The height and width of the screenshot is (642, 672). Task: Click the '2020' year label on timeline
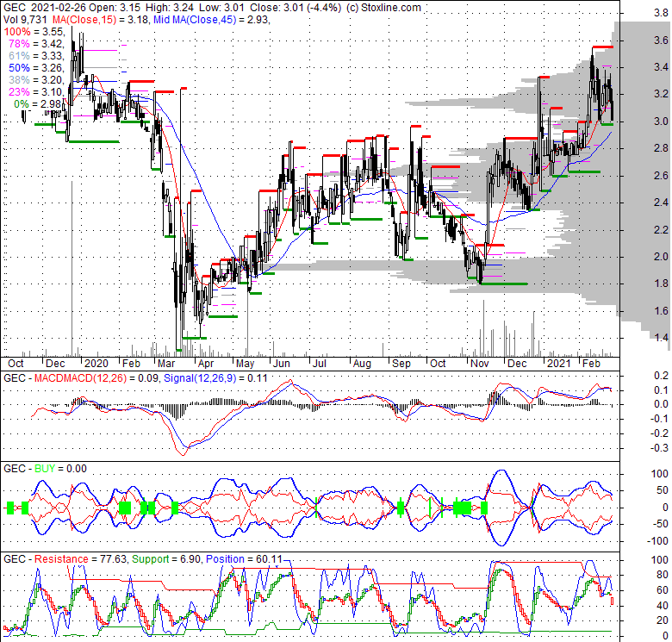point(96,364)
